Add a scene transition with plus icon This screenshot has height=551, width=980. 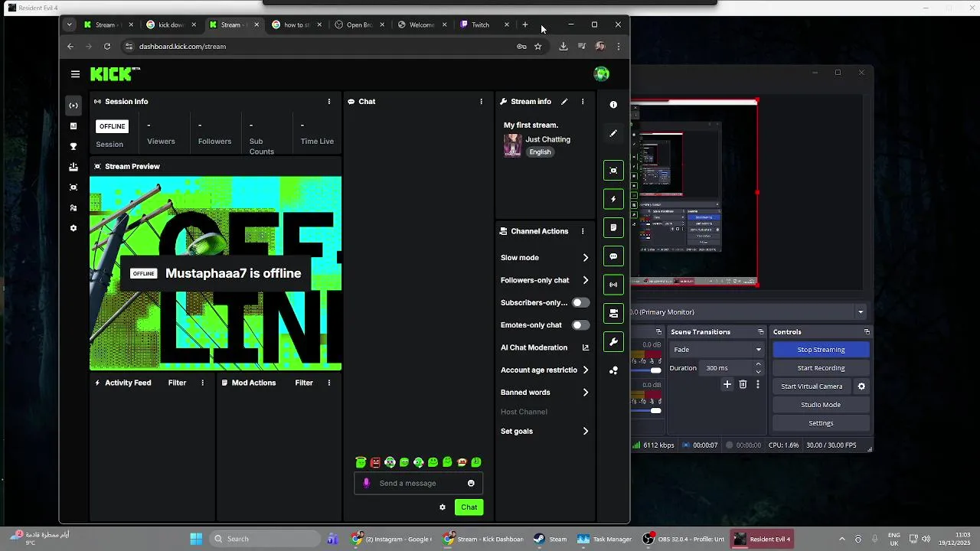click(x=727, y=384)
